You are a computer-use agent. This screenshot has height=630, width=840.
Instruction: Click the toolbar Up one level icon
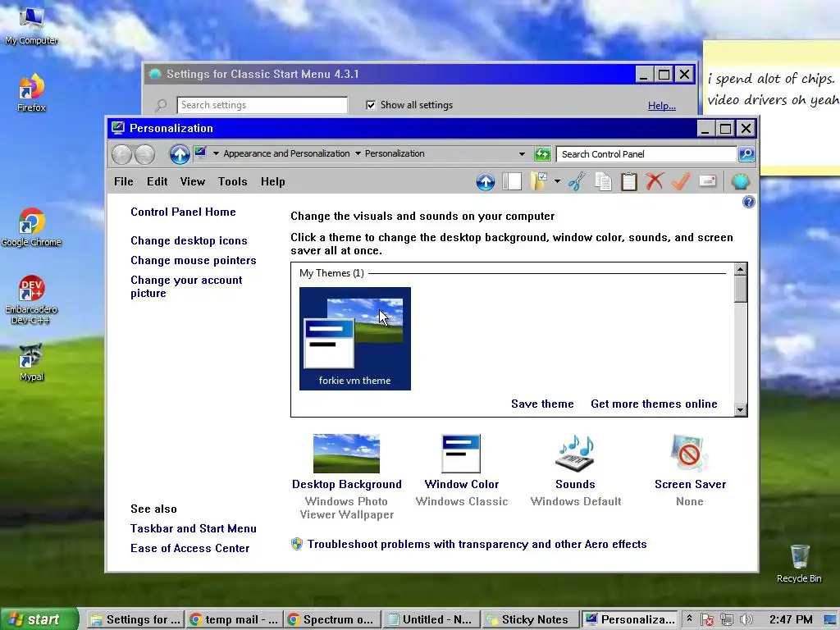tap(486, 181)
